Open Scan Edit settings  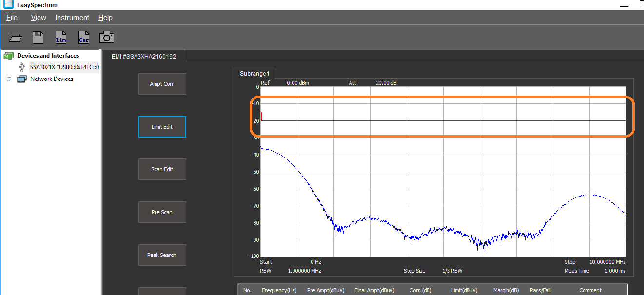pos(162,169)
